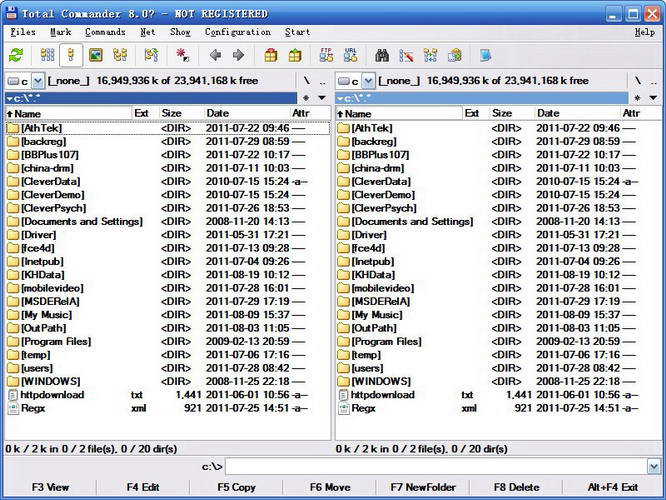The width and height of the screenshot is (666, 500).
Task: Click the left panel c:\*.* path bar
Action: [151, 99]
